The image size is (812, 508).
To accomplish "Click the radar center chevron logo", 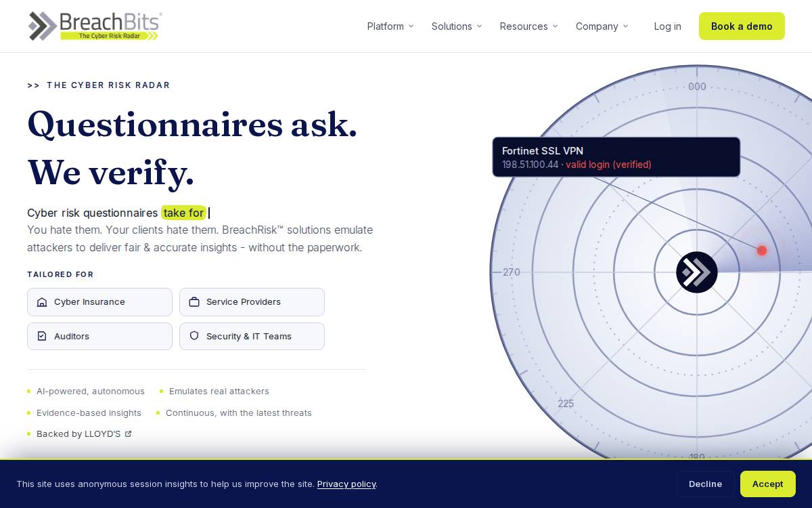I will [696, 272].
